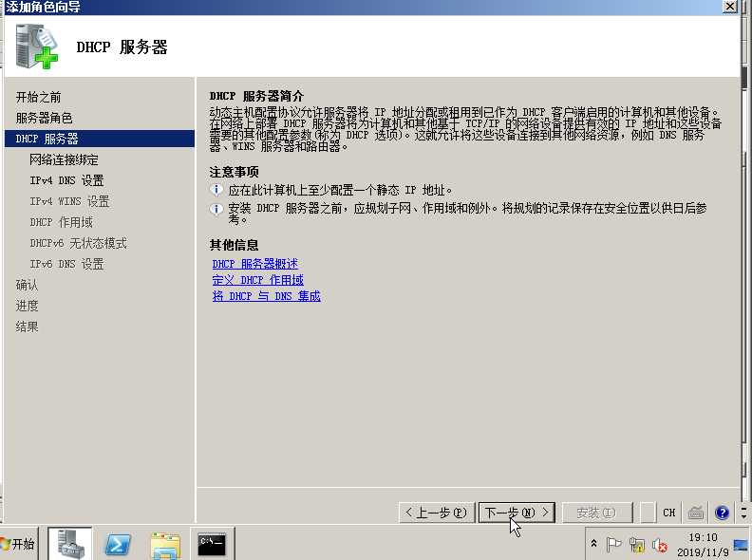Viewport: 752px width, 560px height.
Task: Open the DHCP 服务器概述 link
Action: click(255, 264)
